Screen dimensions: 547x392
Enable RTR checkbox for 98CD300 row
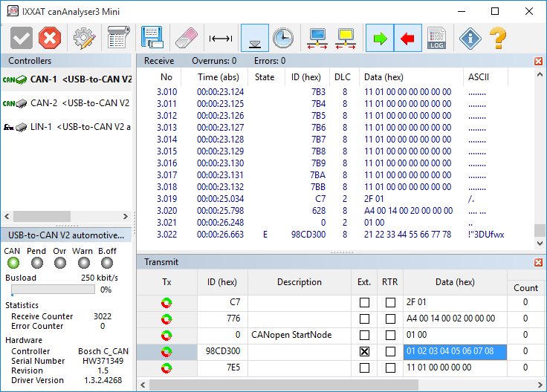tap(390, 352)
